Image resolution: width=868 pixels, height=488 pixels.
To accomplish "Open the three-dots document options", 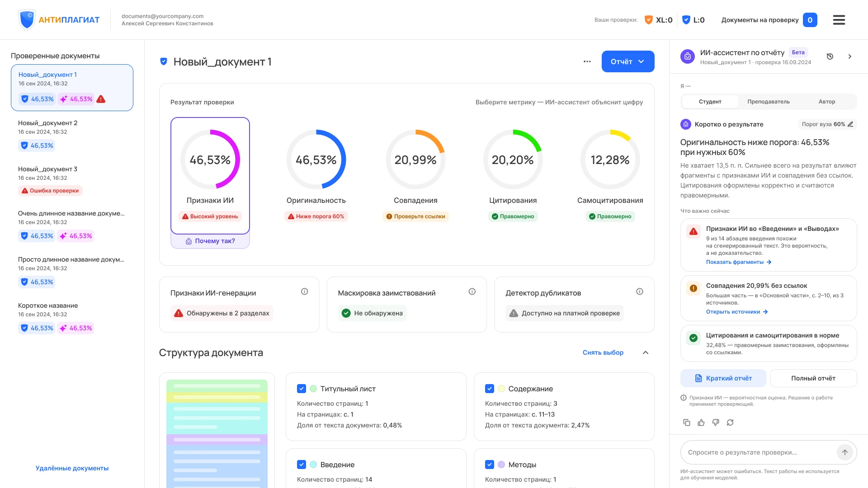I will tap(587, 61).
